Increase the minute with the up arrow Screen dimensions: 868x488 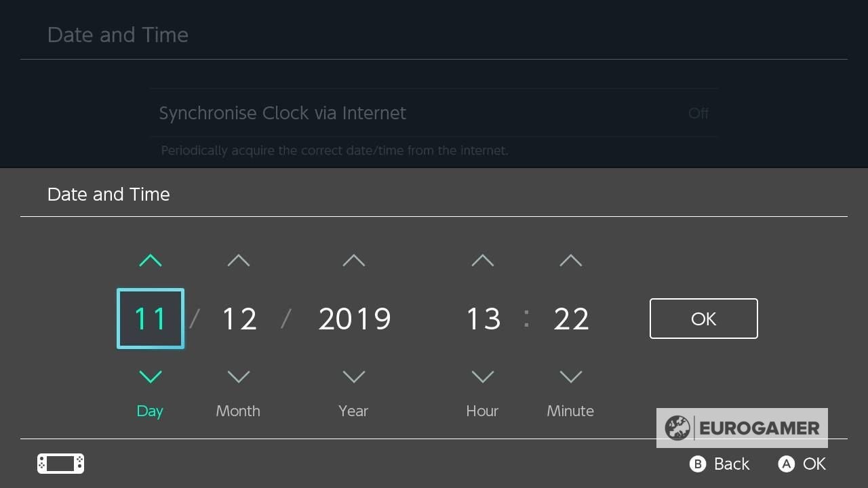click(571, 261)
